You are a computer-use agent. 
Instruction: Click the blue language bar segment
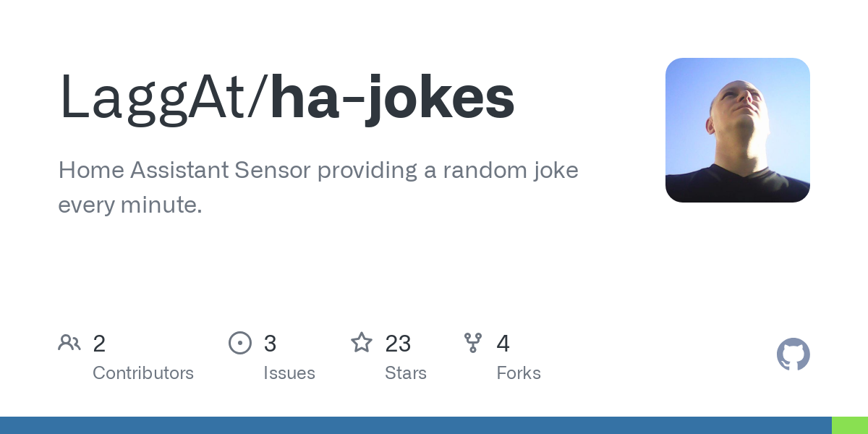tap(416, 425)
